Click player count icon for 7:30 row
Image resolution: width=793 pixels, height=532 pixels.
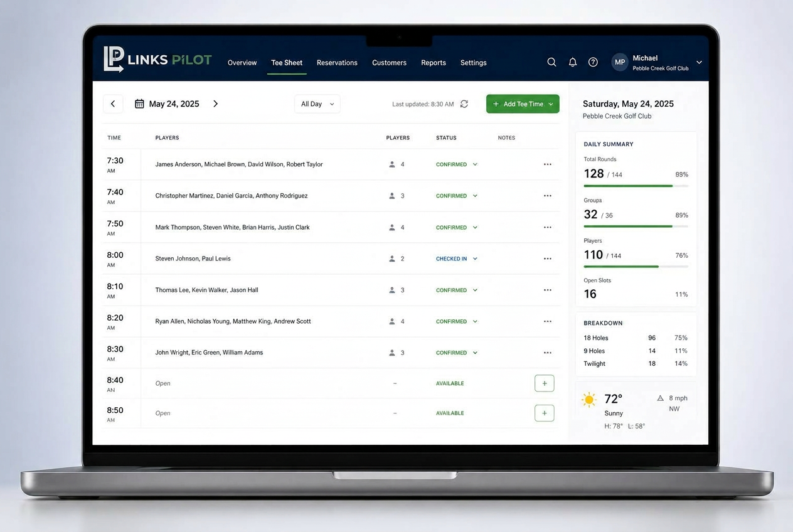pos(392,164)
